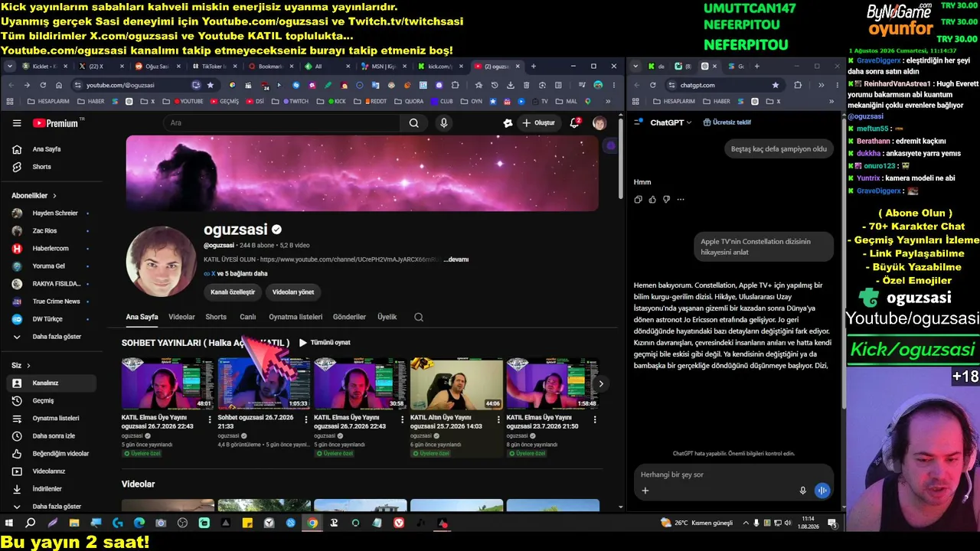Open tab search dropdown in YouTube window
Viewport: 980px width, 551px height.
click(10, 67)
